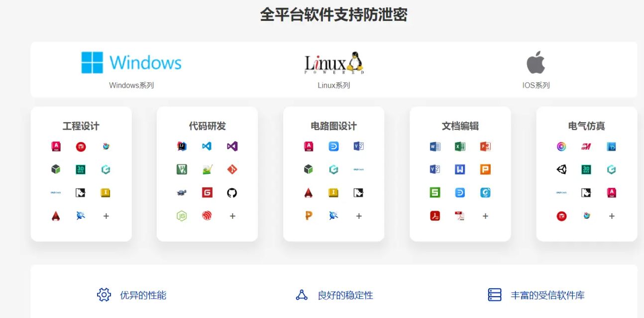Click the Apple logo for the IOS series
Screen dimensions: 644x318
click(x=536, y=63)
